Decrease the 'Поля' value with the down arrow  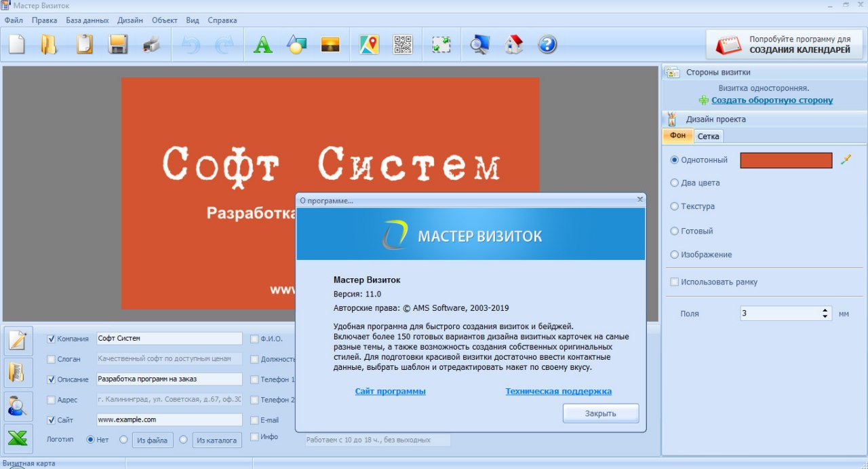point(825,317)
